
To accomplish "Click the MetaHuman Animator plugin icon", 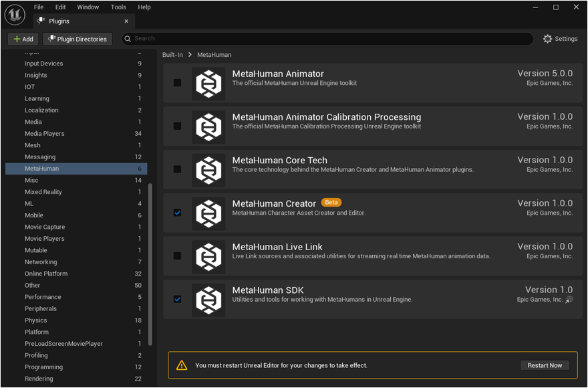I will (x=209, y=84).
